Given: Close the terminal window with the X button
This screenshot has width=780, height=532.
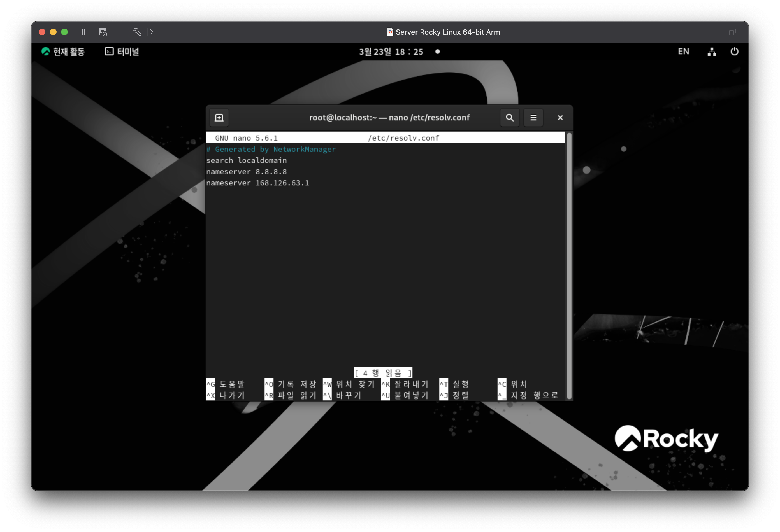Looking at the screenshot, I should click(x=560, y=118).
